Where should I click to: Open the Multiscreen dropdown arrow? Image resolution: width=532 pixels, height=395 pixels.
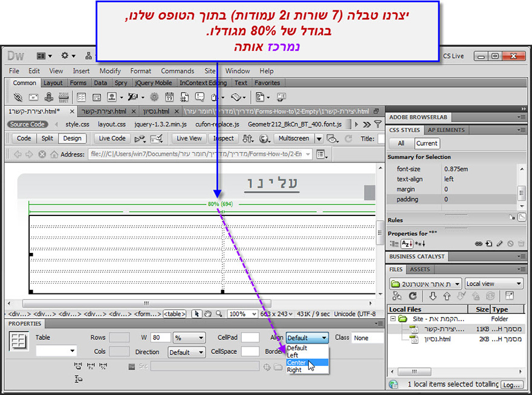(x=319, y=139)
